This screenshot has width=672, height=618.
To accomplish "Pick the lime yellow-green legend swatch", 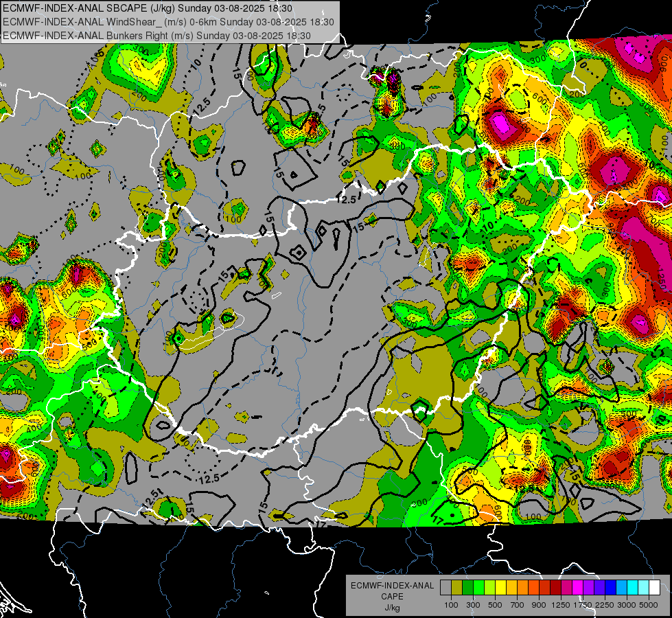I will [x=489, y=587].
